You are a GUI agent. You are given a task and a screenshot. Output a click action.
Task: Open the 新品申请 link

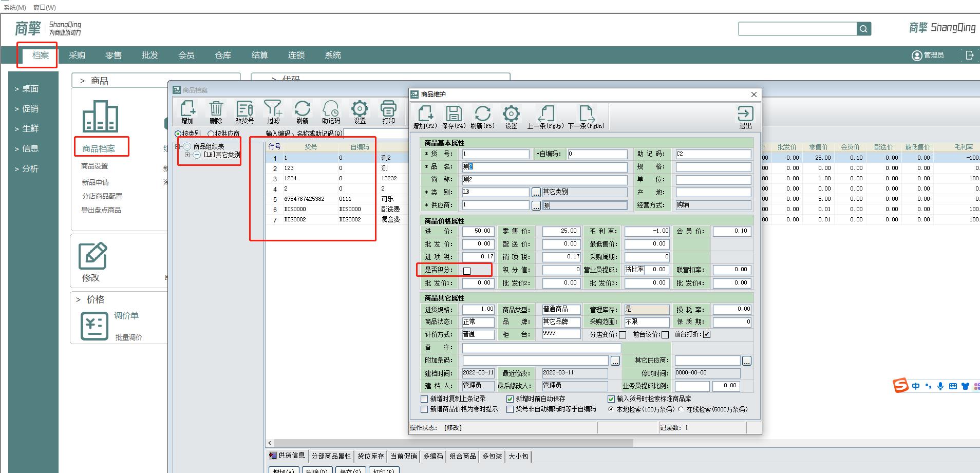pyautogui.click(x=95, y=183)
